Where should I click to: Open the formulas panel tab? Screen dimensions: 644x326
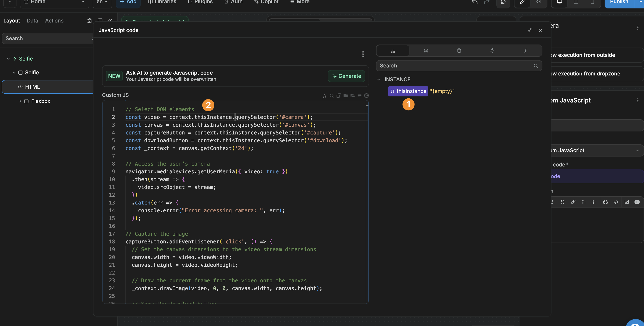(x=525, y=50)
